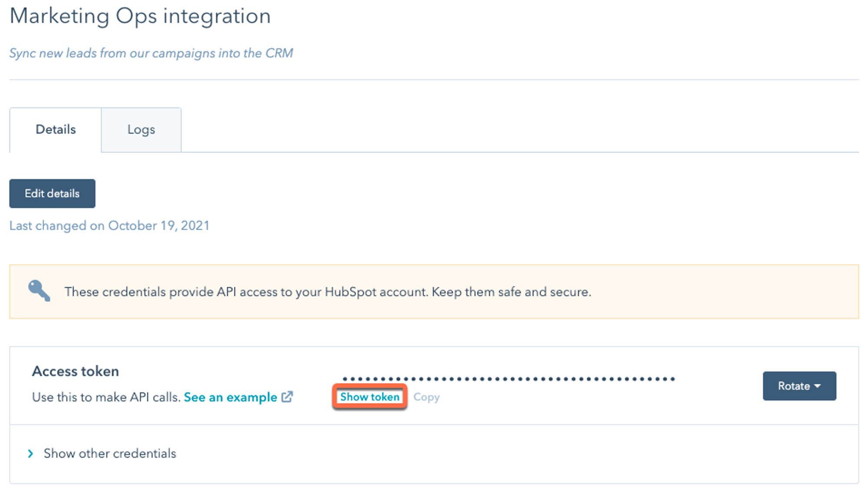The width and height of the screenshot is (868, 493).
Task: Click the word HubSpot in the warning banner
Action: pyautogui.click(x=350, y=292)
